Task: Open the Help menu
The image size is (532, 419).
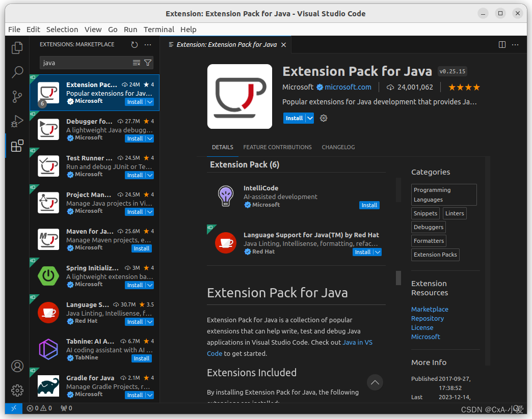Action: (x=189, y=30)
